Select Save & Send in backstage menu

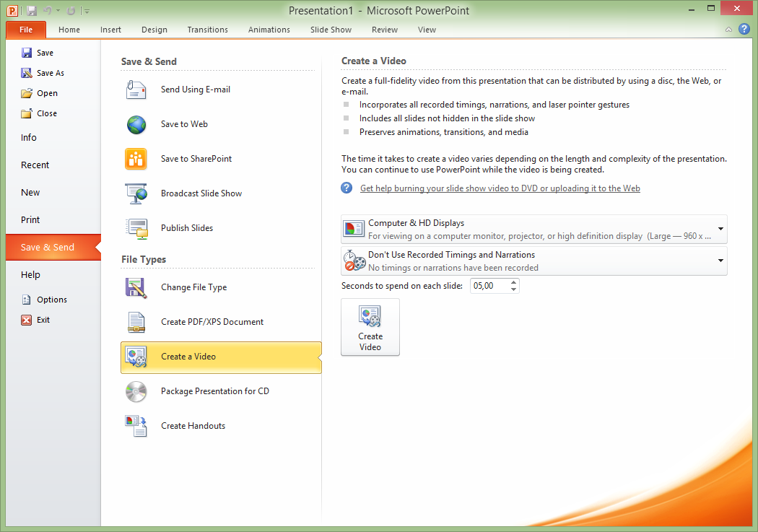point(53,248)
